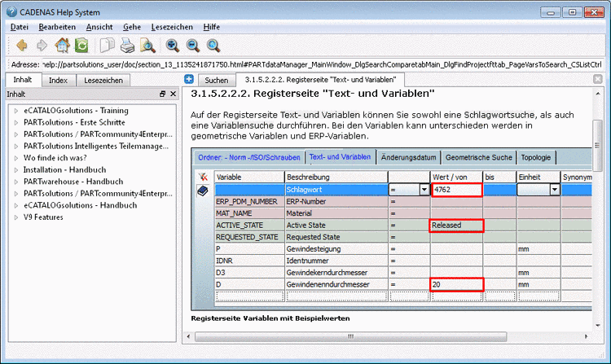Add new tab with blue plus icon
This screenshot has width=611, height=364.
(x=189, y=80)
